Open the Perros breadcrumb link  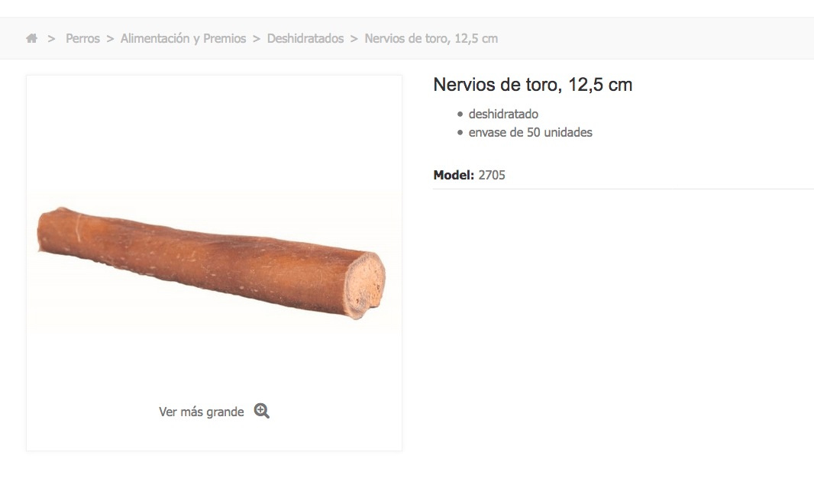(x=82, y=38)
